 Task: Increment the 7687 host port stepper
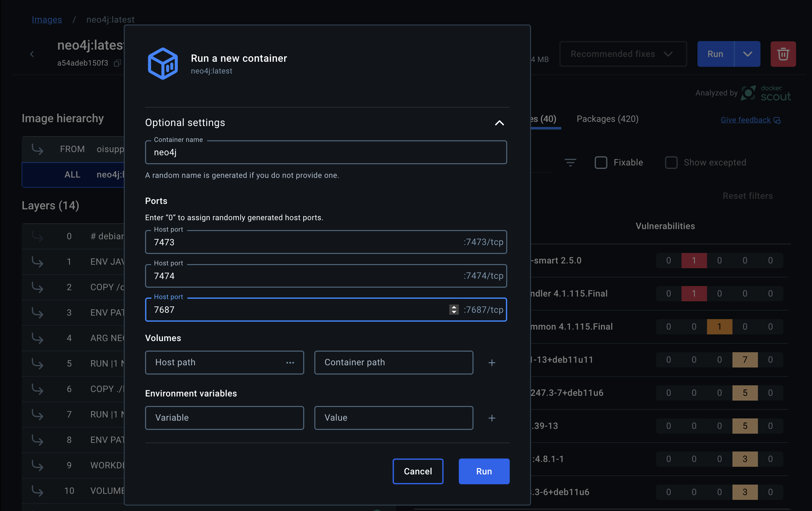tap(454, 307)
